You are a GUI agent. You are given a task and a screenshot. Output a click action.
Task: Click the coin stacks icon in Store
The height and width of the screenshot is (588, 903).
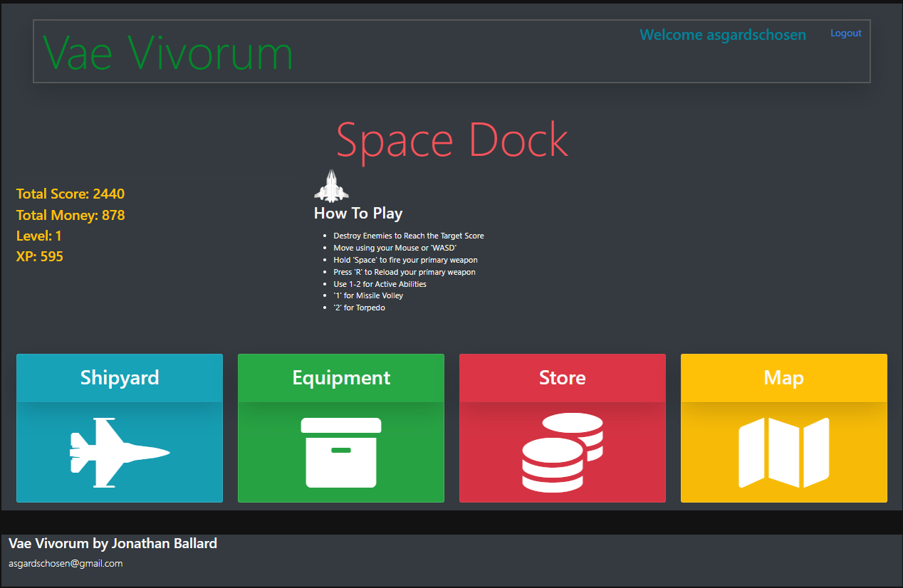tap(563, 453)
